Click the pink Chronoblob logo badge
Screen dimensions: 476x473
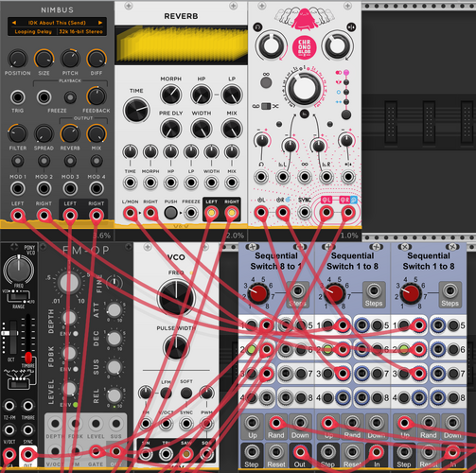coord(304,47)
